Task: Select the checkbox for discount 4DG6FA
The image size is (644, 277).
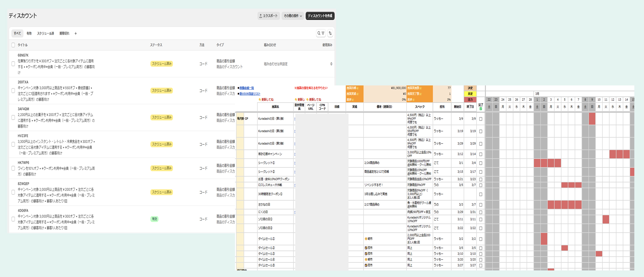Action: click(13, 219)
